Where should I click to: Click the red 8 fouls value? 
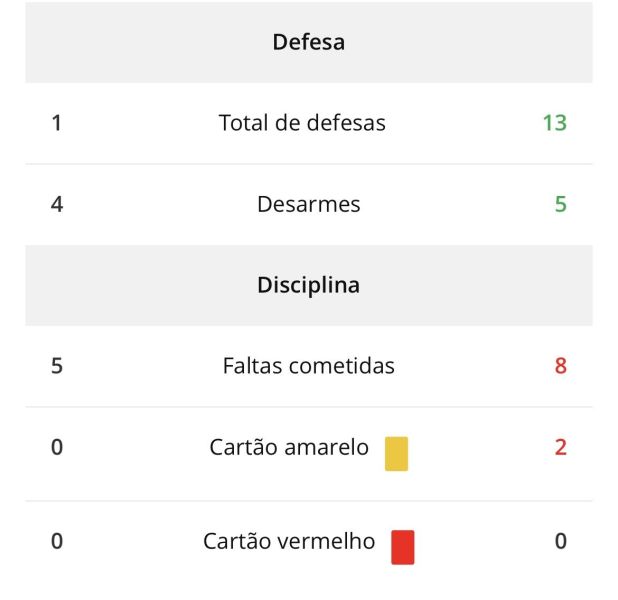click(x=560, y=366)
